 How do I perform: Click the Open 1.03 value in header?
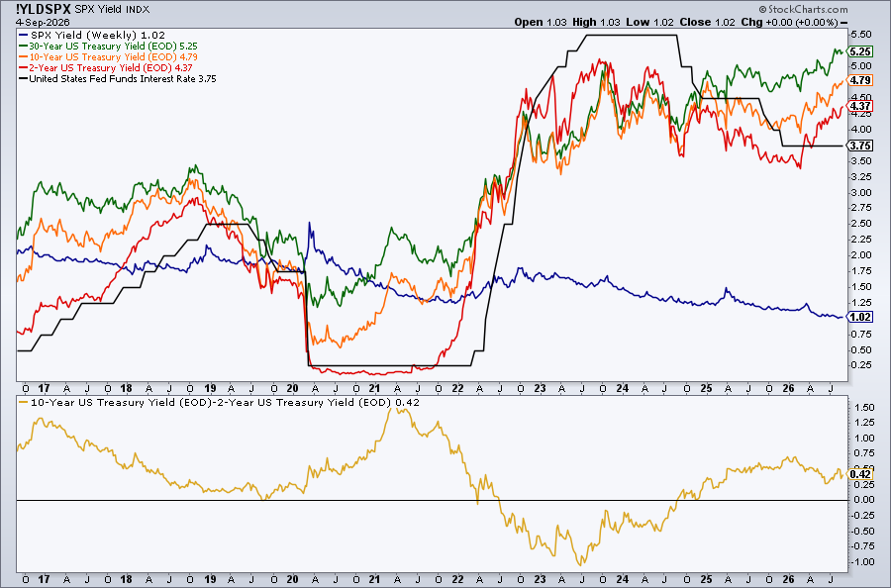[541, 22]
